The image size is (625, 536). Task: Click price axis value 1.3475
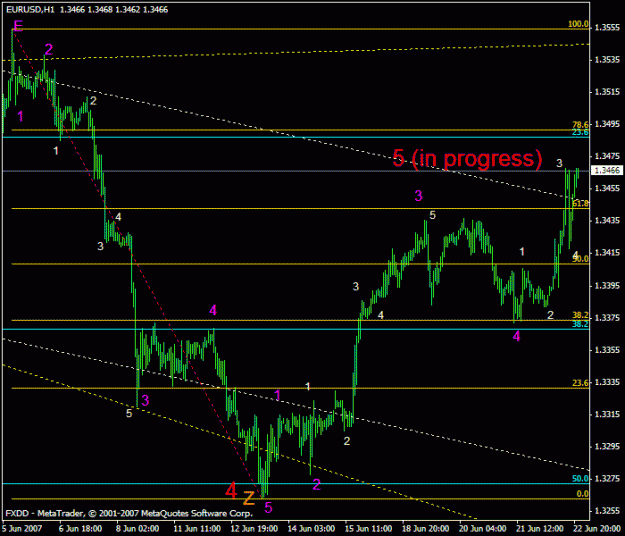(607, 156)
